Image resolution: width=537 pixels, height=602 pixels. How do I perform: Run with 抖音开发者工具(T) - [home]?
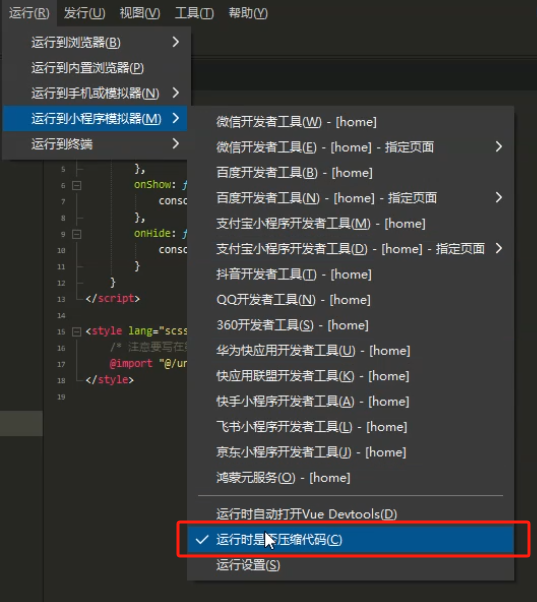(350, 274)
